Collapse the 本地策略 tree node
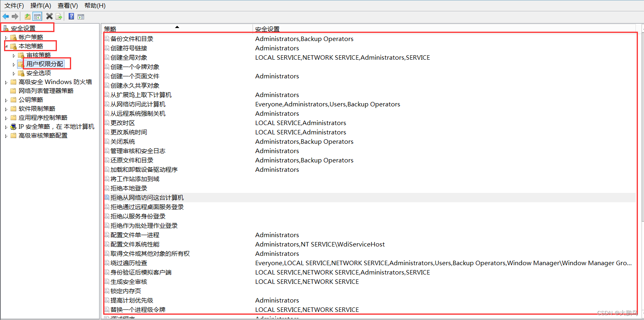644x320 pixels. 6,46
